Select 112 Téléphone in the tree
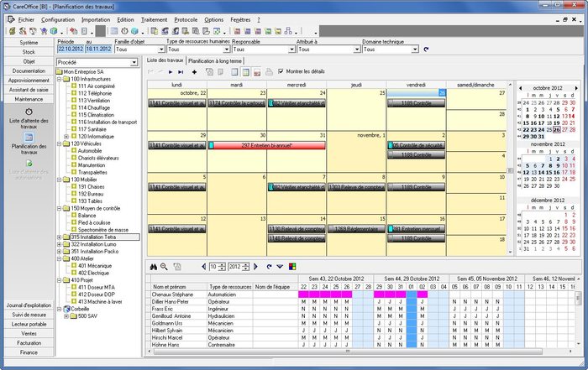Viewport: 588px width, 370px height. point(95,93)
